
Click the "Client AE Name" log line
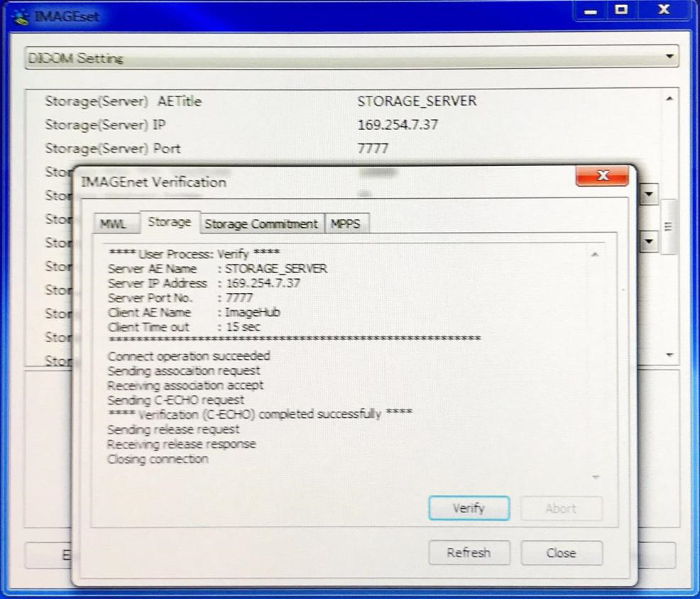click(x=195, y=312)
